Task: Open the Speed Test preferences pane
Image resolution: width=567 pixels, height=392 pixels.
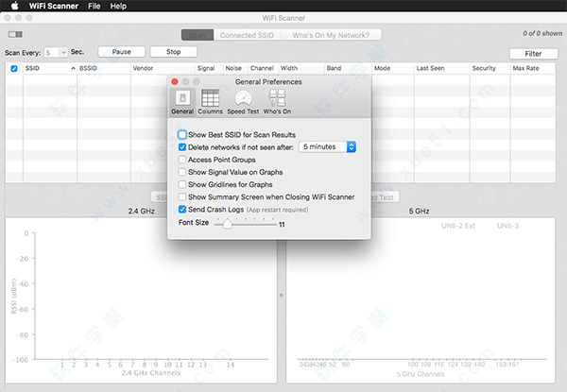Action: [x=243, y=101]
